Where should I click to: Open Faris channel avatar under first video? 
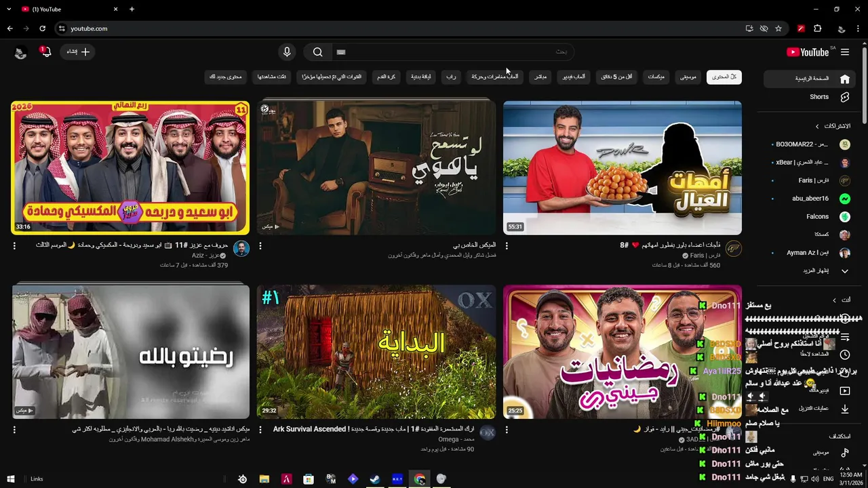tap(733, 249)
